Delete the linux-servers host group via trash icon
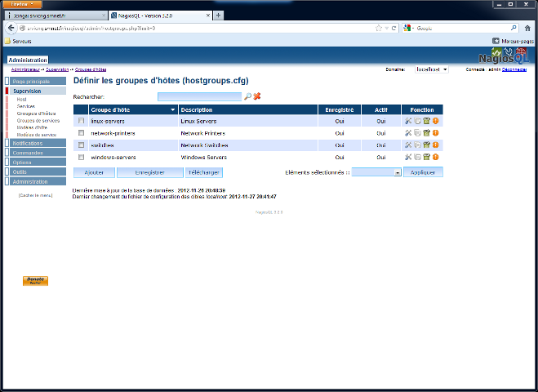The height and width of the screenshot is (392, 538). 426,121
